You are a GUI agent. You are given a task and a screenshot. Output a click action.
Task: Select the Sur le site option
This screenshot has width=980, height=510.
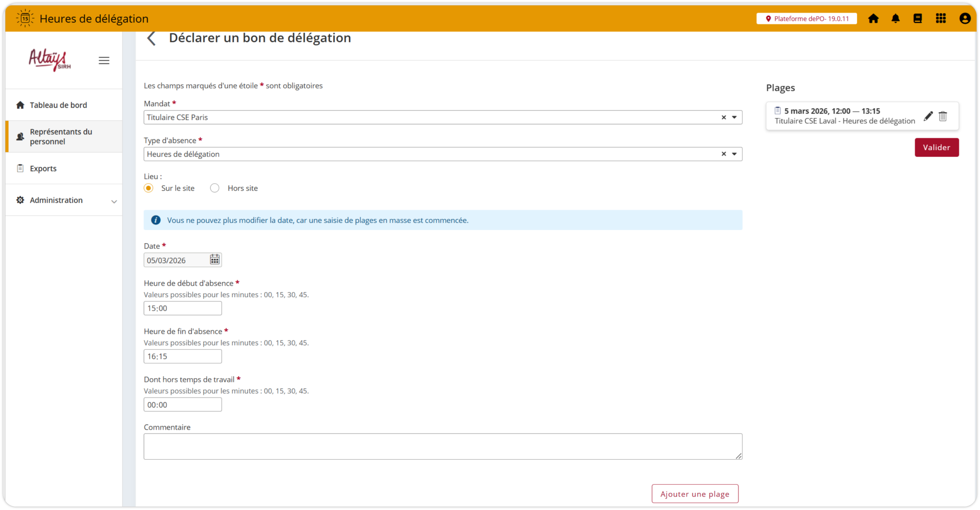click(149, 188)
